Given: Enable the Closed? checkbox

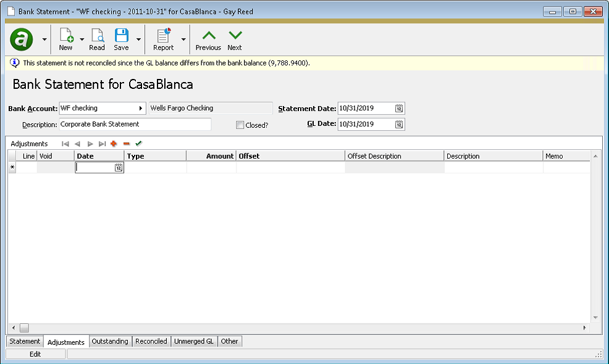Looking at the screenshot, I should point(239,124).
